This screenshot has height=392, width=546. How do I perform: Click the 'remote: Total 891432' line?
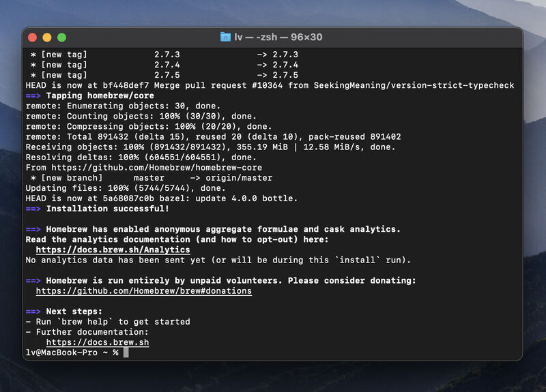click(213, 137)
